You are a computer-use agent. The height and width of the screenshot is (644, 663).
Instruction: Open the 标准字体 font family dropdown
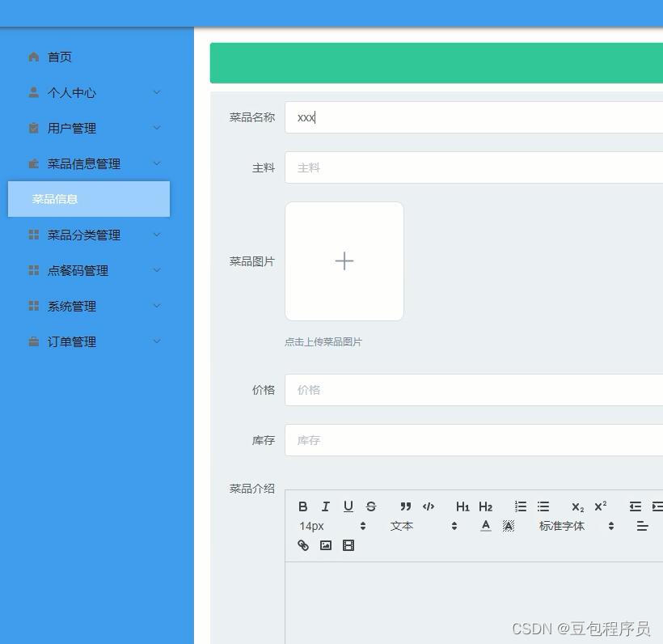[x=562, y=526]
